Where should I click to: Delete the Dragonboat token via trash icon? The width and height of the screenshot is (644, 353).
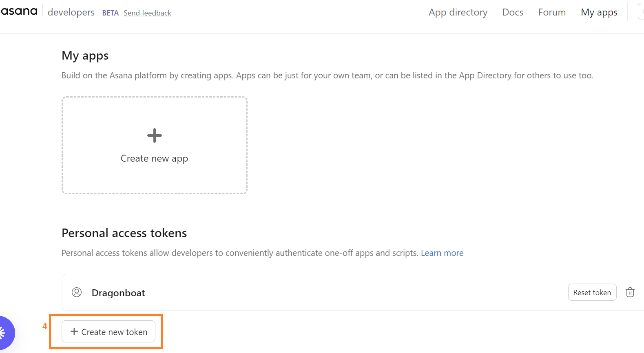click(x=630, y=292)
